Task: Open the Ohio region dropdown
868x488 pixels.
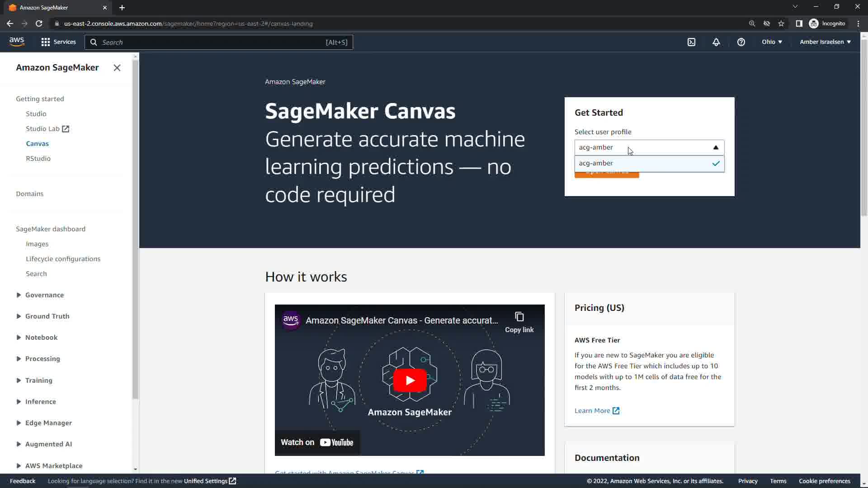Action: click(772, 42)
